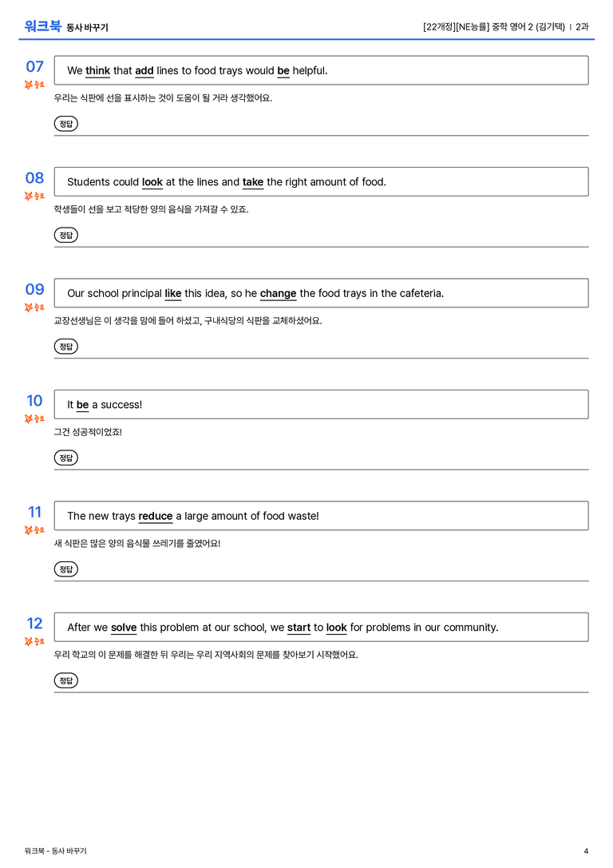Click the sentence box 'It be a success!'
Screen dimensions: 613x868
coord(322,405)
